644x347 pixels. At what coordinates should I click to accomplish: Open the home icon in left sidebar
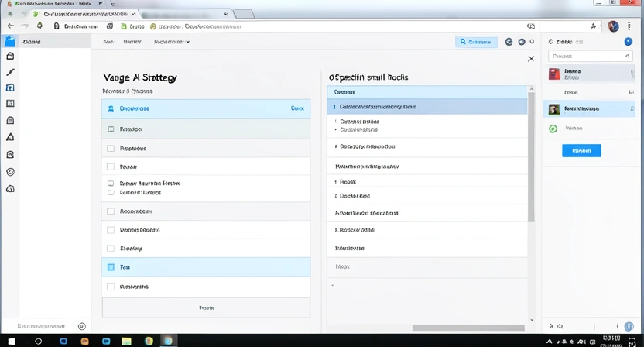tap(10, 57)
